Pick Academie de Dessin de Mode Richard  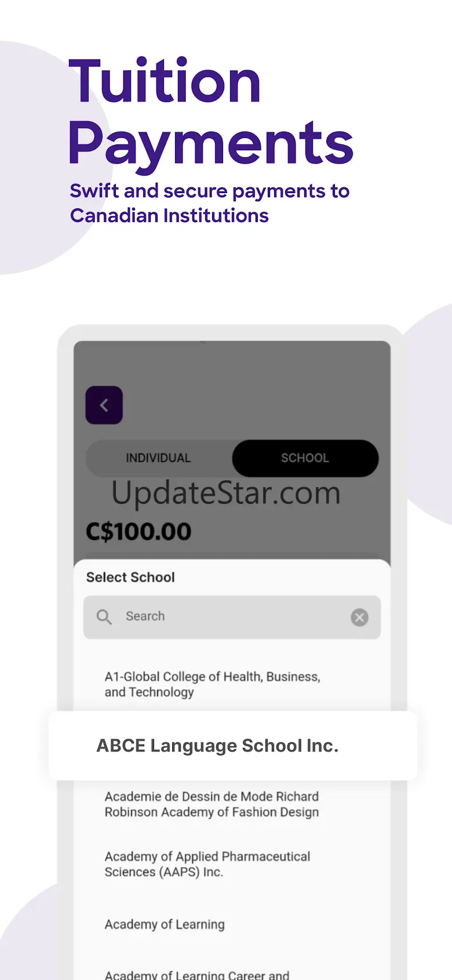point(212,804)
